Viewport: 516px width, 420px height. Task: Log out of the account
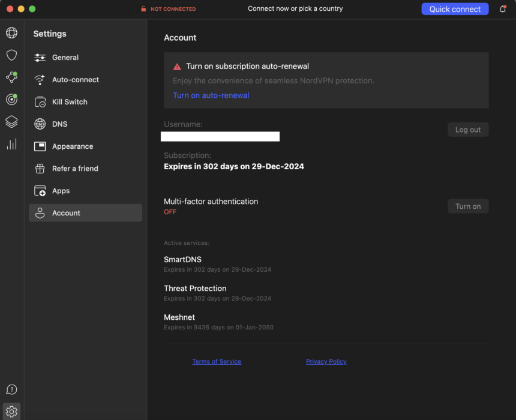click(x=467, y=129)
